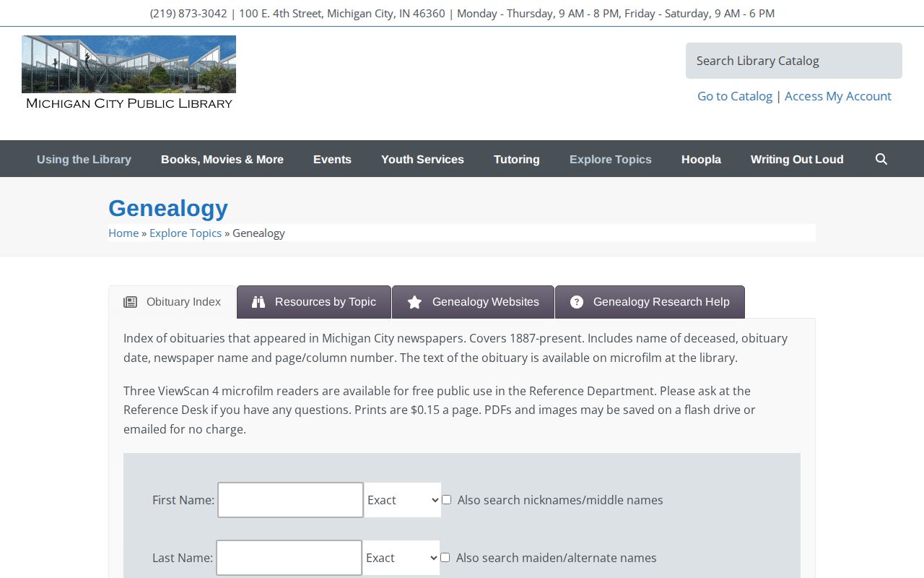
Task: Open Books, Movies & More menu
Action: pyautogui.click(x=222, y=159)
